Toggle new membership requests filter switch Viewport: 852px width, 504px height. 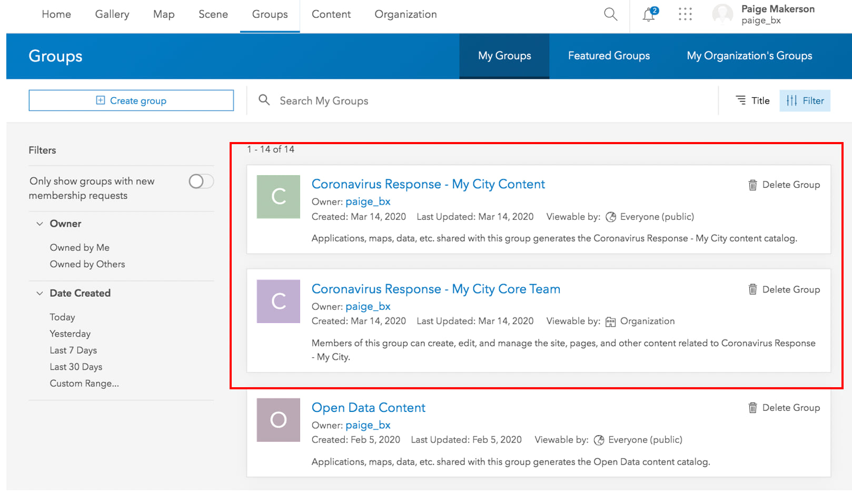tap(201, 182)
